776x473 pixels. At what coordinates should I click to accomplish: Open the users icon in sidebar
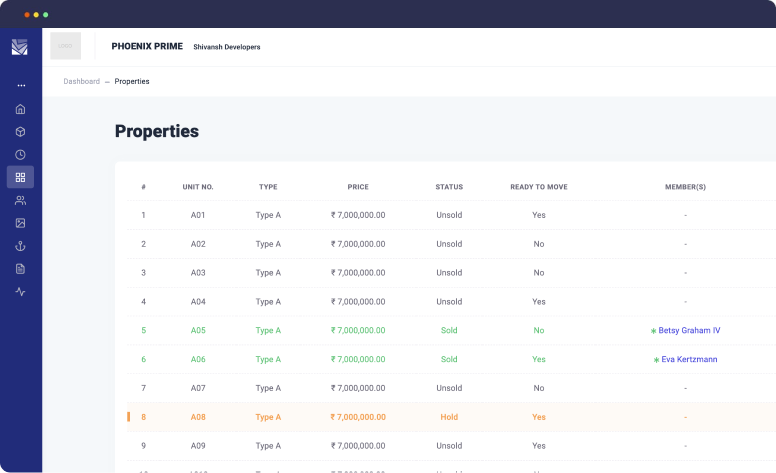pyautogui.click(x=20, y=200)
